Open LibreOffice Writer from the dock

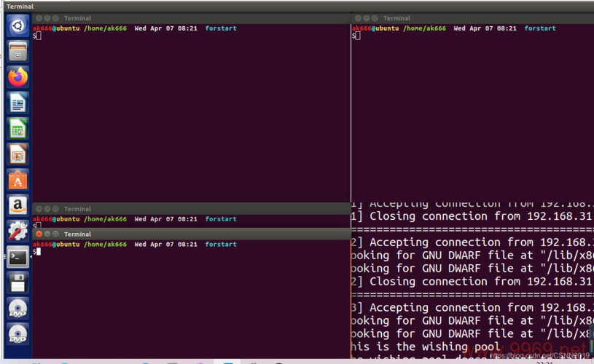(17, 103)
